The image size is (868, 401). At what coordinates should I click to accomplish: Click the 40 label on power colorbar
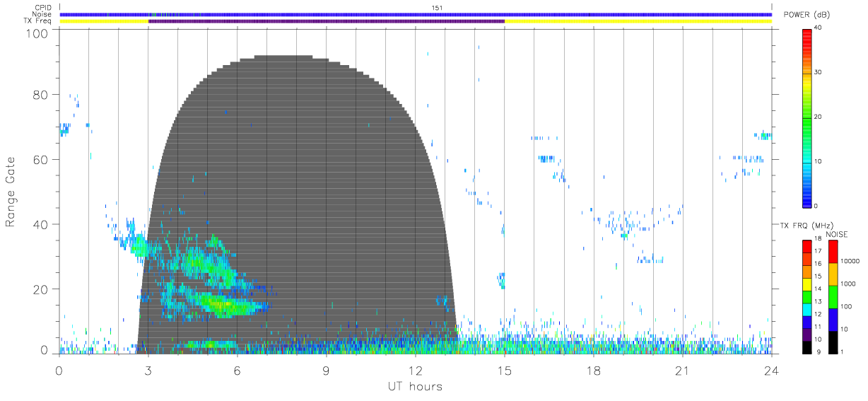pyautogui.click(x=818, y=28)
